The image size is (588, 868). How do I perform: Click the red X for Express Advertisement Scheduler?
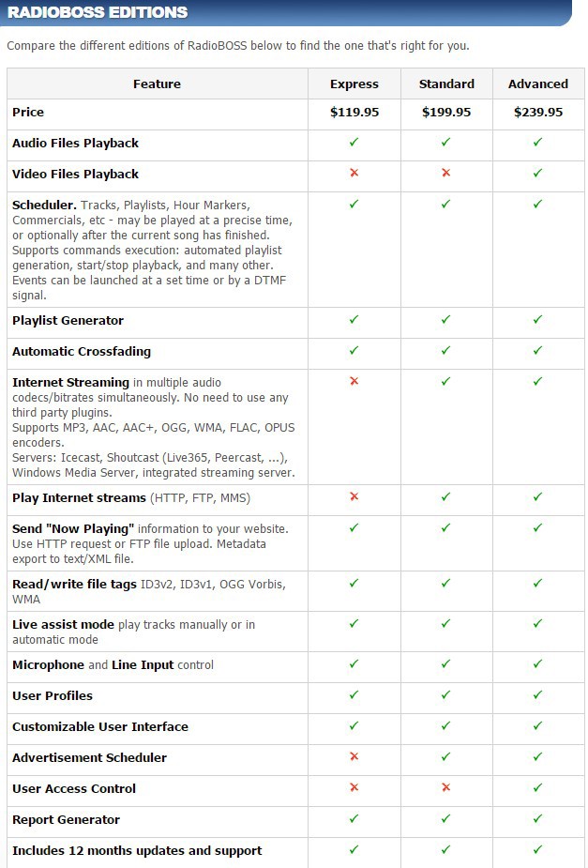(354, 756)
